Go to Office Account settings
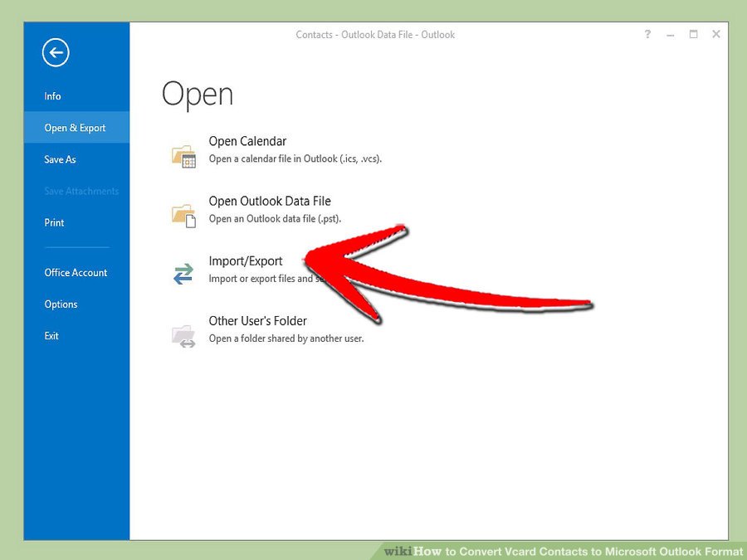The width and height of the screenshot is (747, 560). pos(76,272)
